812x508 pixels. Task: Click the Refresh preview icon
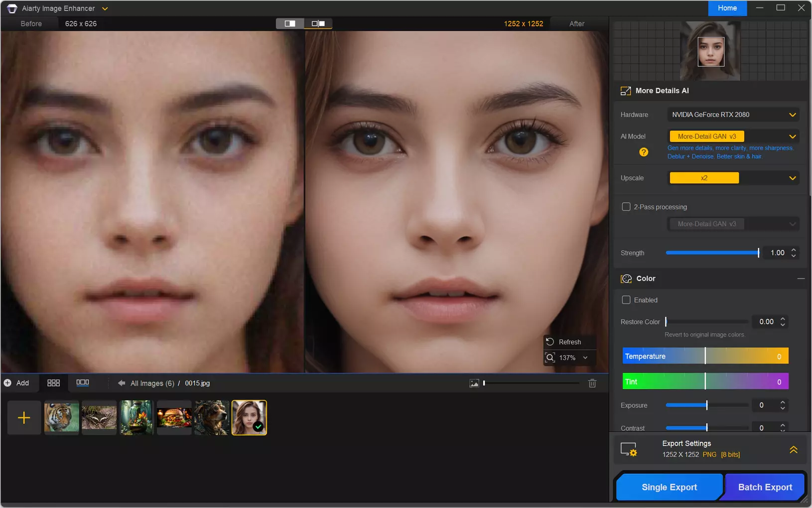pyautogui.click(x=550, y=342)
